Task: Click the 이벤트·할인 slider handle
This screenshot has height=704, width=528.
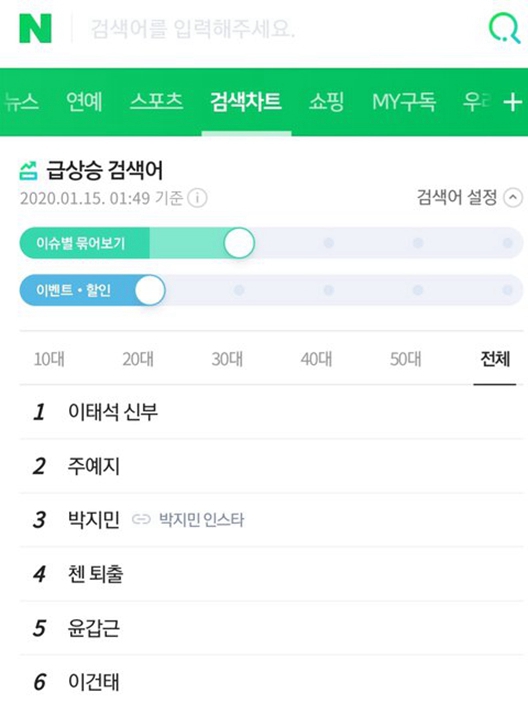Action: pyautogui.click(x=150, y=290)
